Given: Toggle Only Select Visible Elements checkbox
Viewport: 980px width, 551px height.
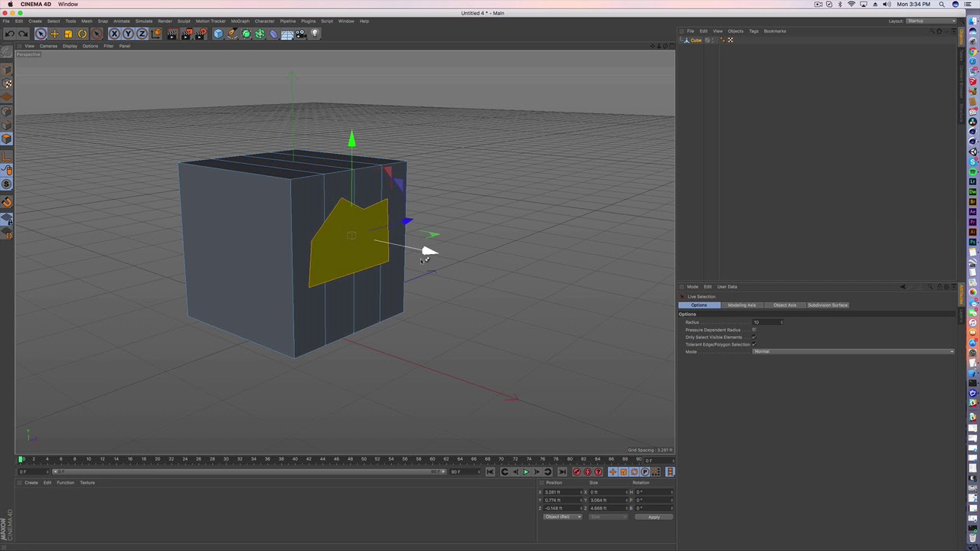Looking at the screenshot, I should tap(754, 337).
